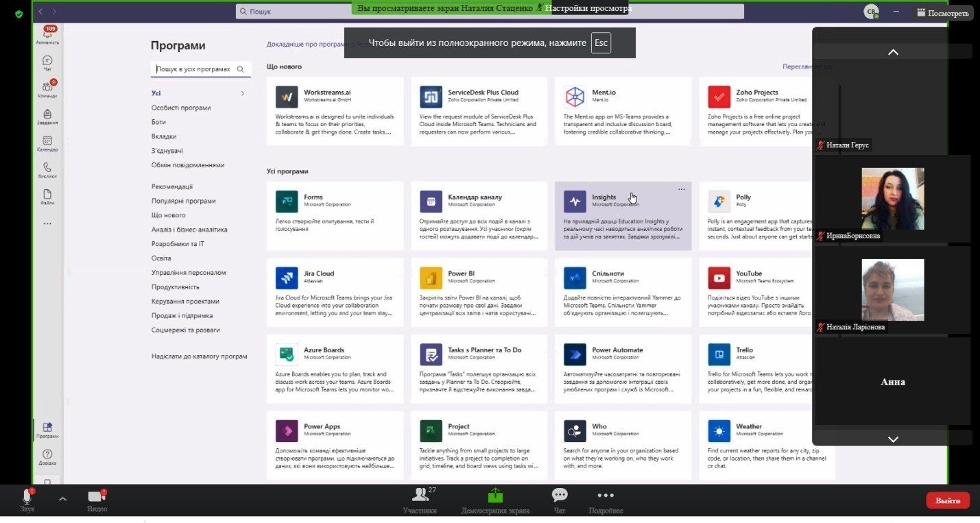
Task: Click the Power Automate app icon
Action: [x=575, y=354]
